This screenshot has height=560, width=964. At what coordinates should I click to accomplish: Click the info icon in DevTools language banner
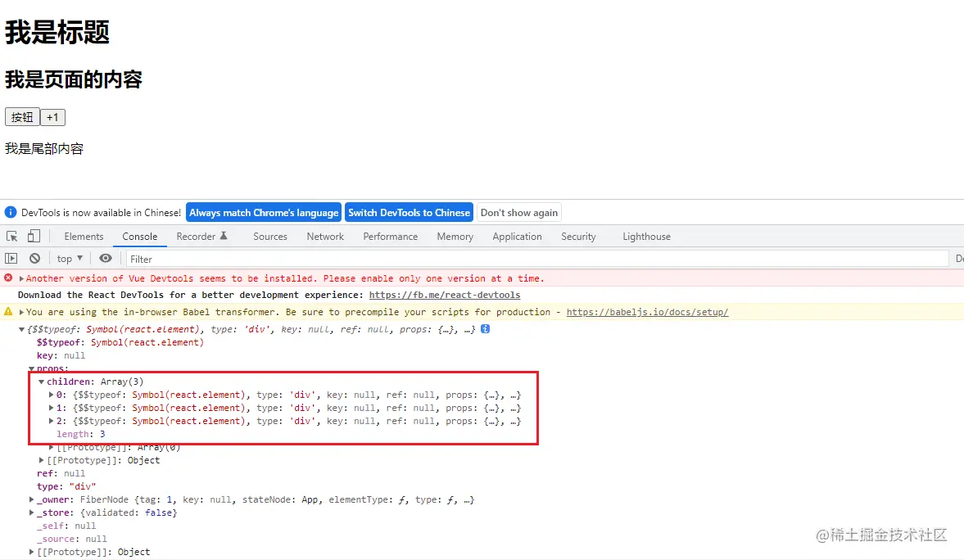[x=11, y=212]
